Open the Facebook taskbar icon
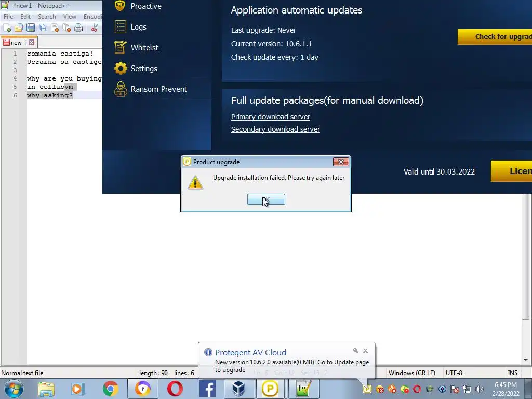This screenshot has height=399, width=532. [207, 389]
